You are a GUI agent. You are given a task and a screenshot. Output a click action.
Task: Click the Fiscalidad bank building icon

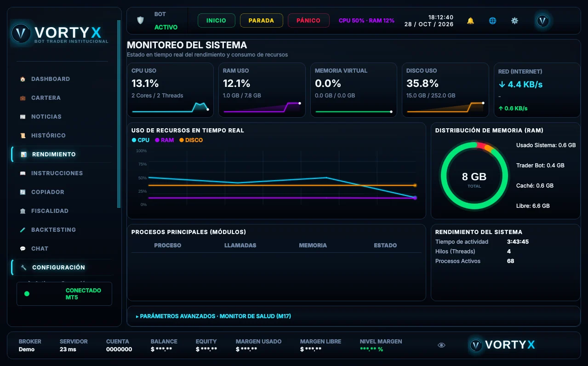coord(23,211)
